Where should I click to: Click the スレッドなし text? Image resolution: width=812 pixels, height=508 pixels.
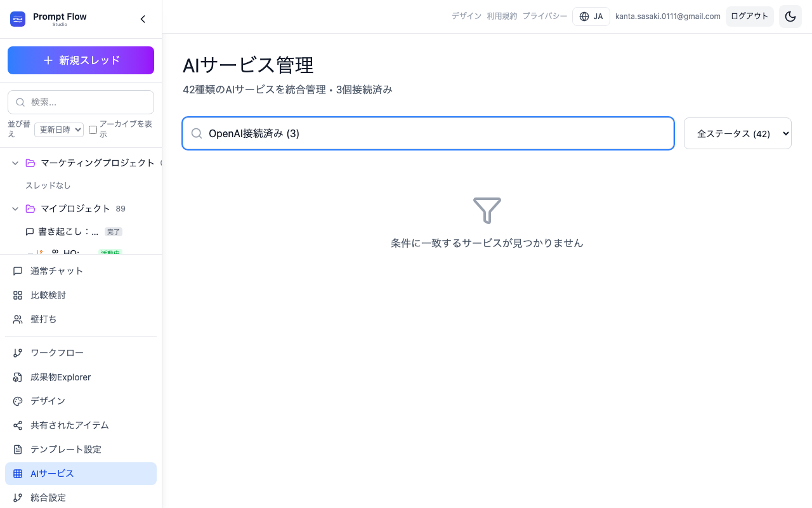coord(48,185)
